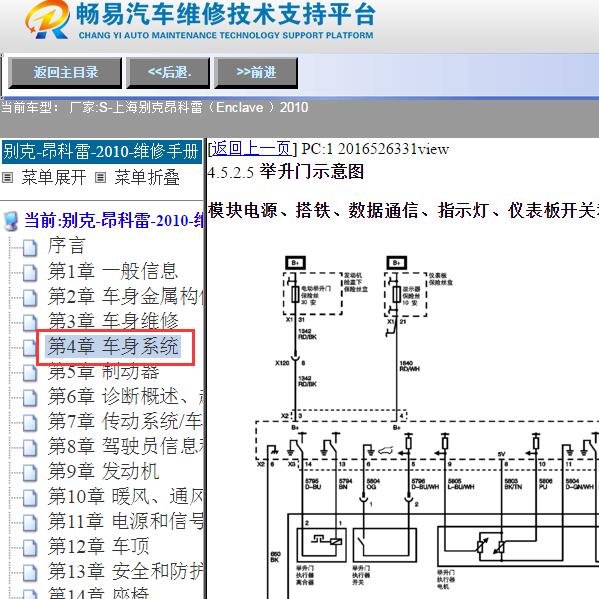Image resolution: width=599 pixels, height=599 pixels.
Task: Select the root node 当前:别克-昂科雷-2010
Action: pos(113,221)
